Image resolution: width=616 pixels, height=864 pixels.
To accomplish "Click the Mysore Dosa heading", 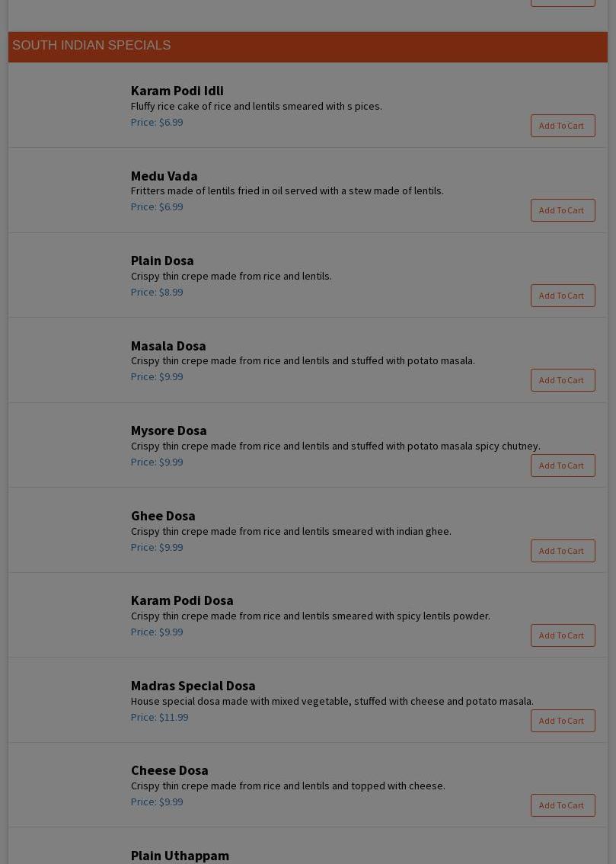I will tap(168, 430).
